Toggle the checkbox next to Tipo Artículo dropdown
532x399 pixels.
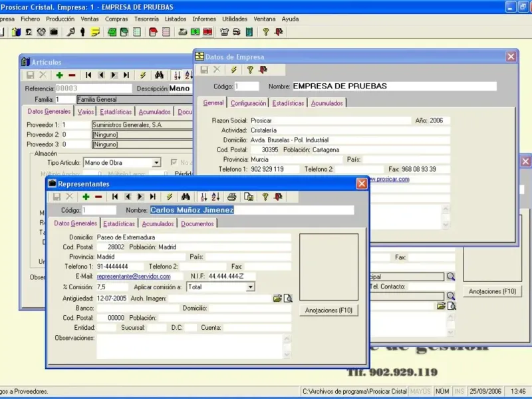coord(174,162)
